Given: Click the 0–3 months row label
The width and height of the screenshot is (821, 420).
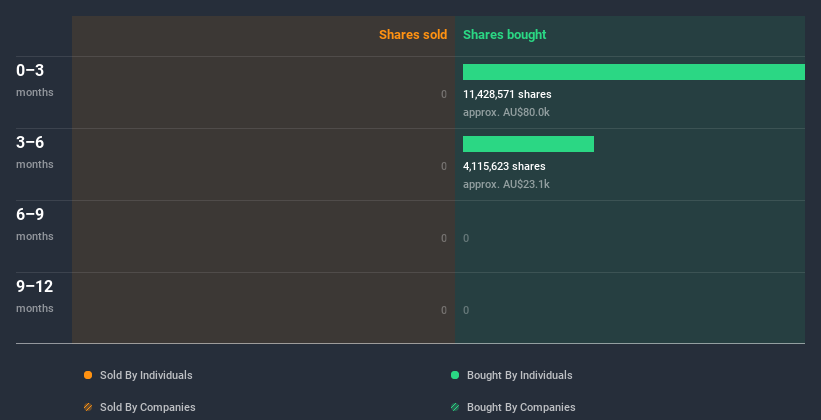Looking at the screenshot, I should [x=35, y=80].
